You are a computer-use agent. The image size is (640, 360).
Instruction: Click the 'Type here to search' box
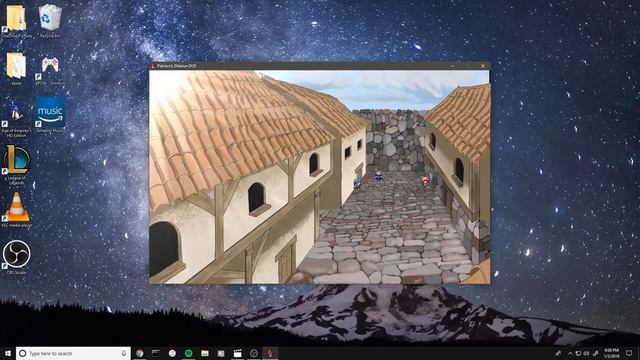point(73,353)
